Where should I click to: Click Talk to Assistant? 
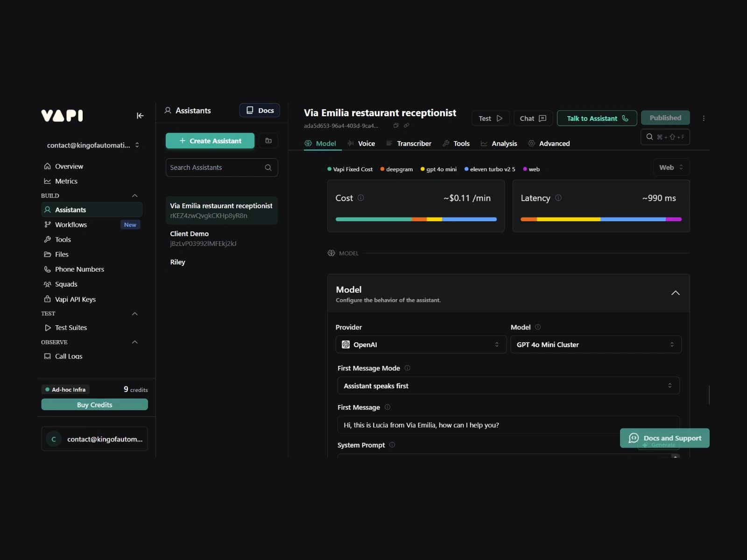point(597,119)
